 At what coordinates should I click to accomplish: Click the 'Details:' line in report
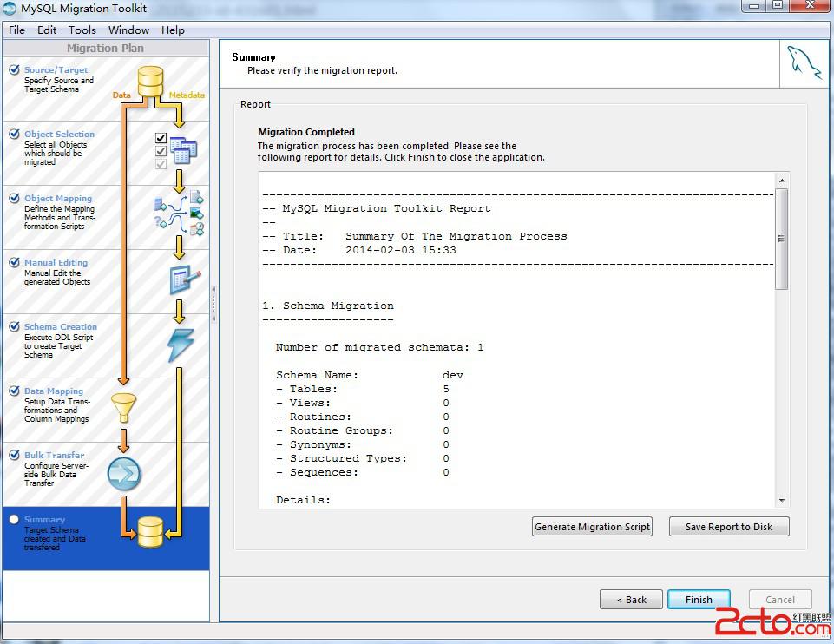coord(303,500)
